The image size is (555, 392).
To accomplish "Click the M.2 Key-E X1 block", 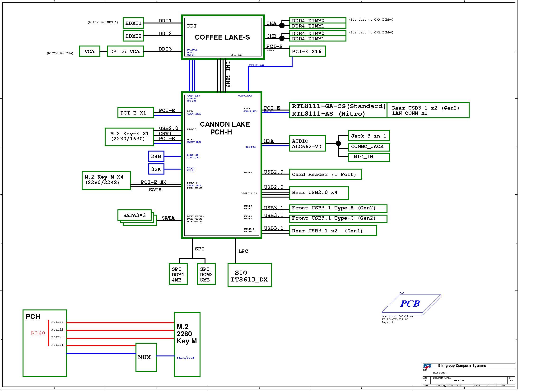I will 129,137.
